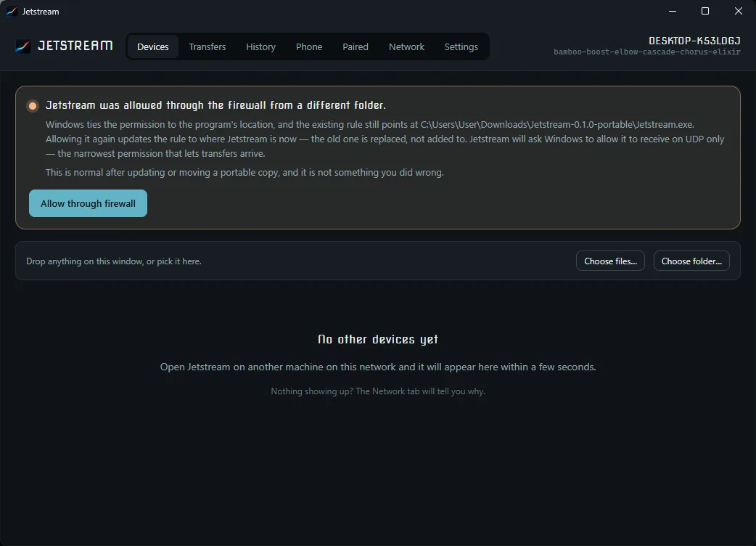
Task: Click "Open Jetstream on another machine" text
Action: tap(378, 367)
